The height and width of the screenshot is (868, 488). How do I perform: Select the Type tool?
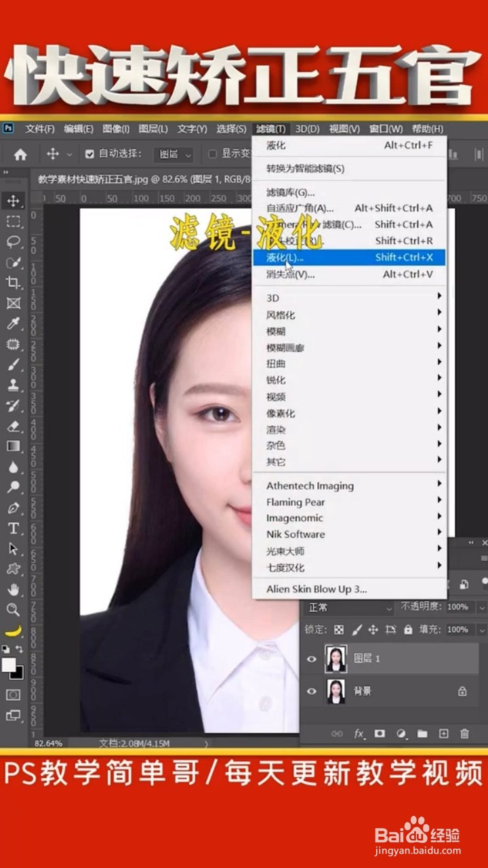click(x=14, y=528)
